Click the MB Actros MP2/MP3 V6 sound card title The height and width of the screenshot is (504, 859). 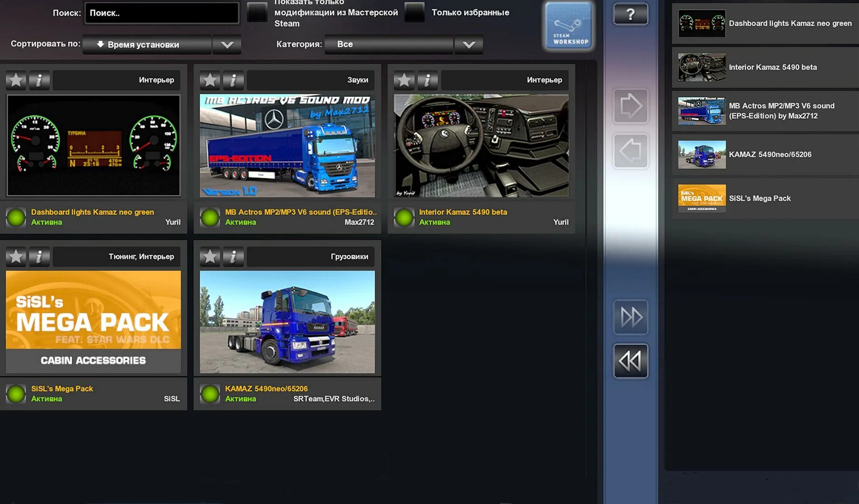(x=301, y=212)
